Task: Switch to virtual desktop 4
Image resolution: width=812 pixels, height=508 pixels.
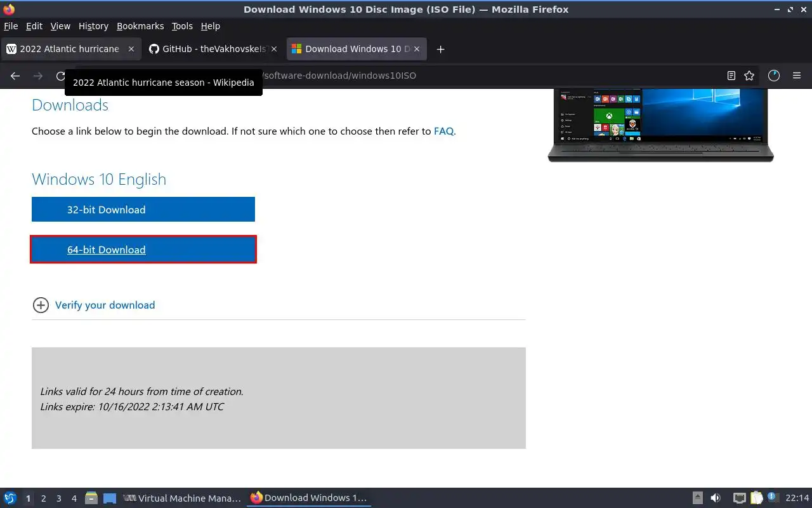Action: (x=74, y=498)
